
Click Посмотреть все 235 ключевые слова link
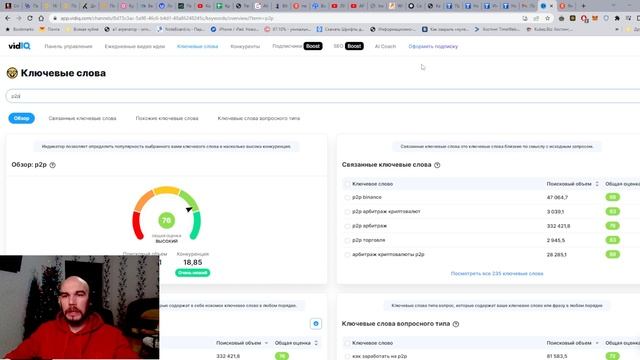497,273
